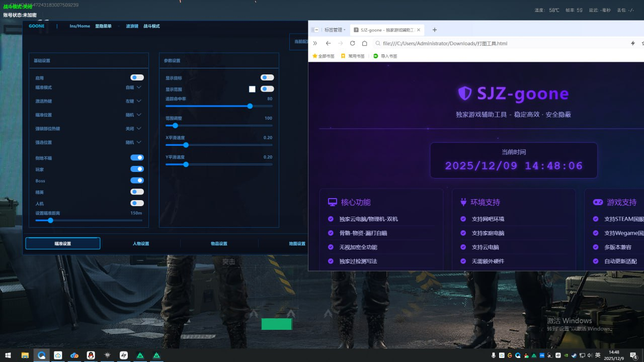Click the browser back arrow
Image resolution: width=644 pixels, height=362 pixels.
point(328,43)
